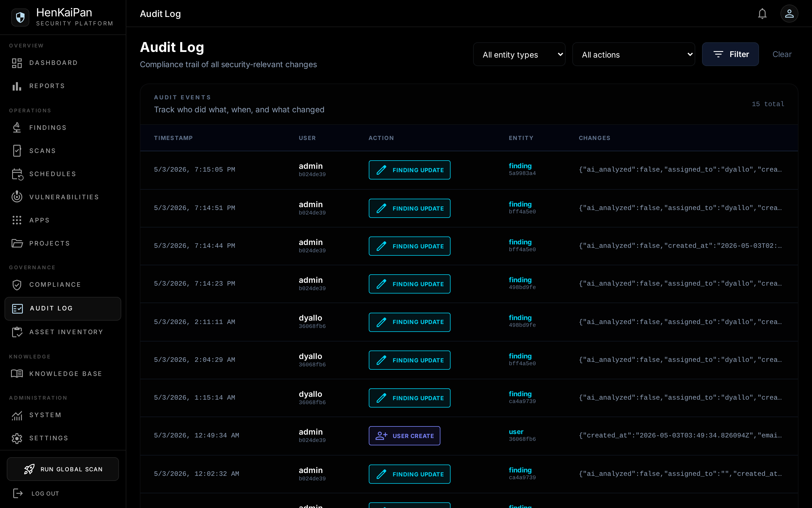Image resolution: width=812 pixels, height=508 pixels.
Task: Click the 15 total count label
Action: click(x=768, y=104)
